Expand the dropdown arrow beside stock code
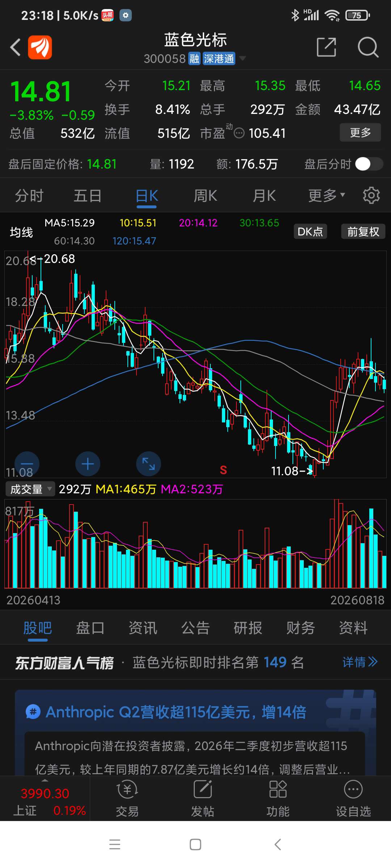This screenshot has height=868, width=391. coord(242,59)
